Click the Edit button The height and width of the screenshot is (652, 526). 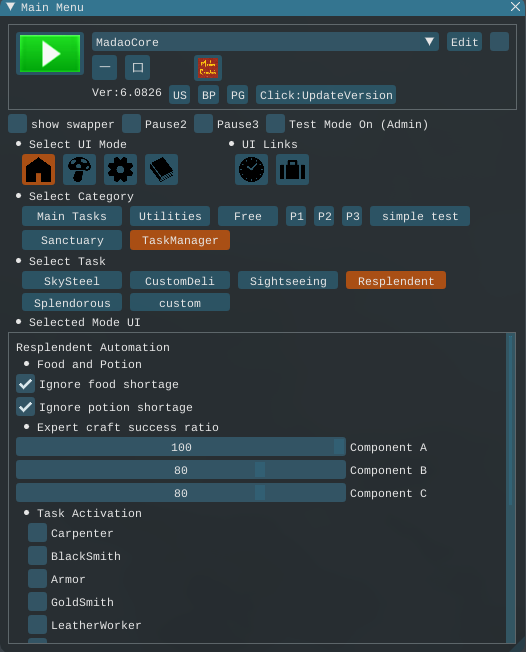coord(464,42)
